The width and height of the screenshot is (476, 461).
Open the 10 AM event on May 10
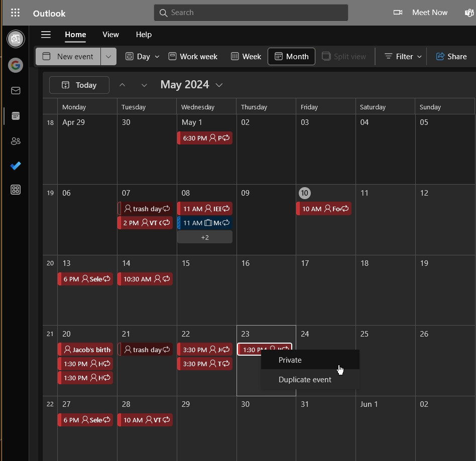click(324, 209)
